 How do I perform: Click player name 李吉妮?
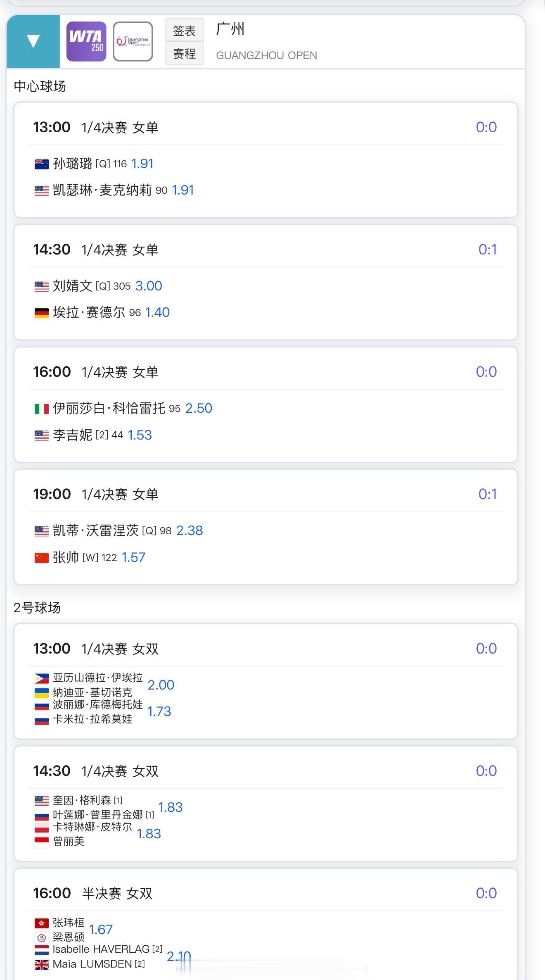pyautogui.click(x=72, y=435)
